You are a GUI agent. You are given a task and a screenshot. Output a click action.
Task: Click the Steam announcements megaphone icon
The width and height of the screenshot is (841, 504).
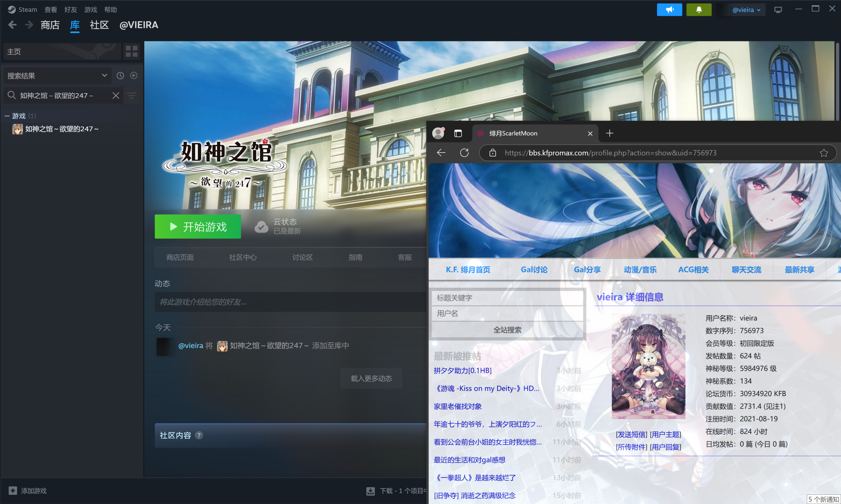(x=669, y=10)
